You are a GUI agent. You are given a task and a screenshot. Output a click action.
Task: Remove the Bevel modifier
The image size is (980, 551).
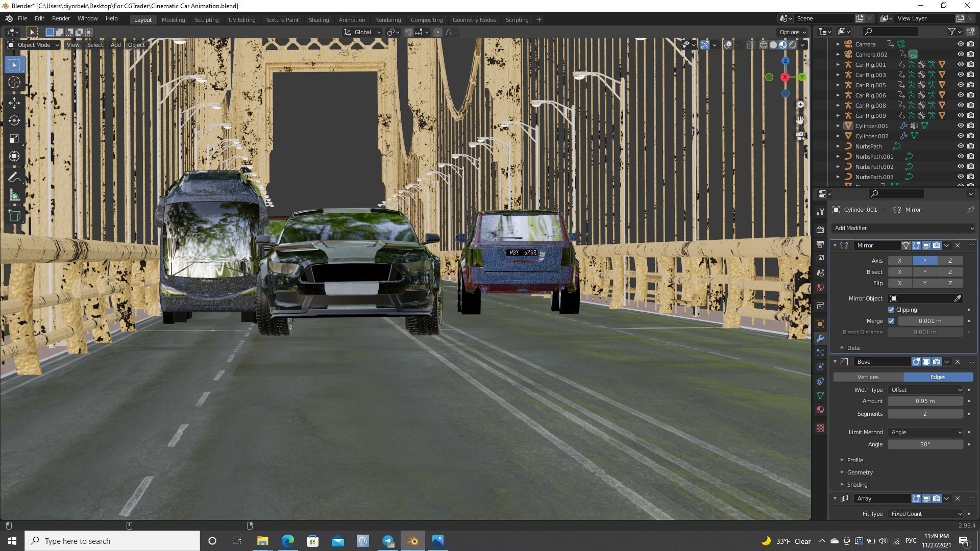958,362
